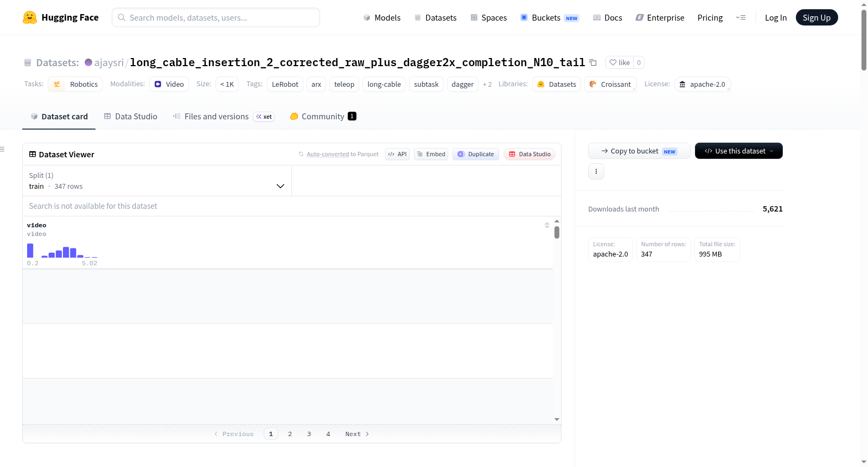Click the video histogram's tallest bar
The width and height of the screenshot is (868, 467).
pos(30,251)
